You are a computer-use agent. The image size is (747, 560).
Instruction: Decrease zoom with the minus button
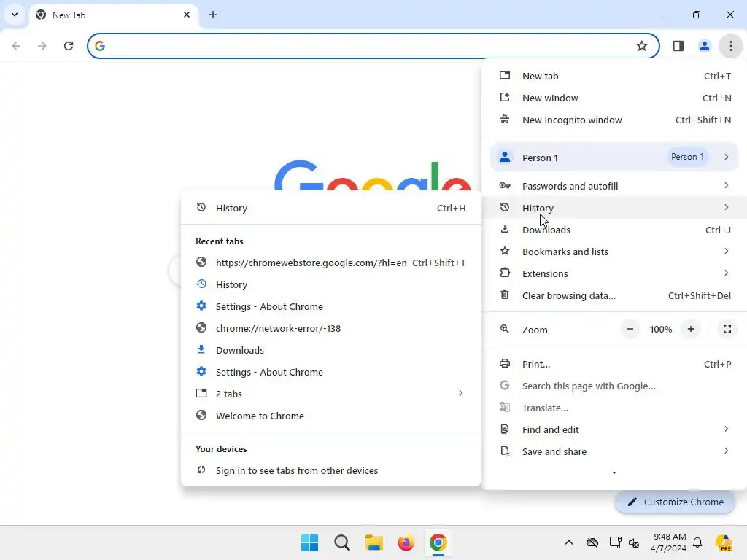(630, 329)
